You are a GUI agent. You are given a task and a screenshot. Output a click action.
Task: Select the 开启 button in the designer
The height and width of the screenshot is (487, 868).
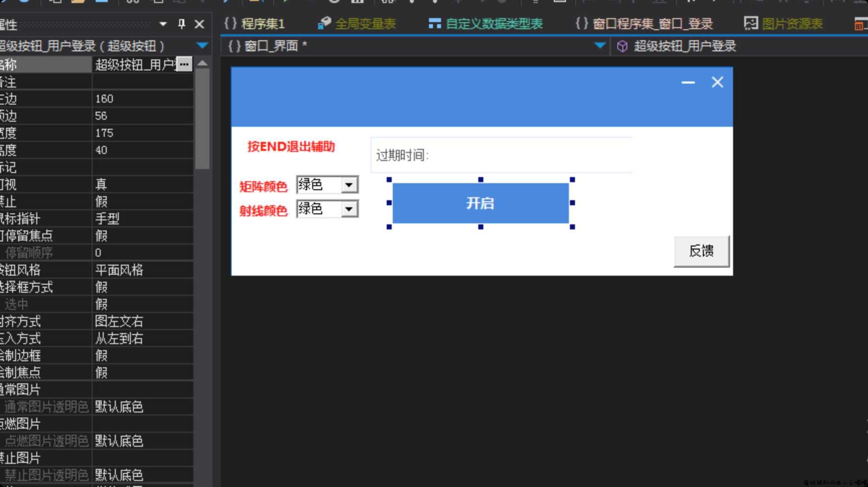[x=481, y=203]
